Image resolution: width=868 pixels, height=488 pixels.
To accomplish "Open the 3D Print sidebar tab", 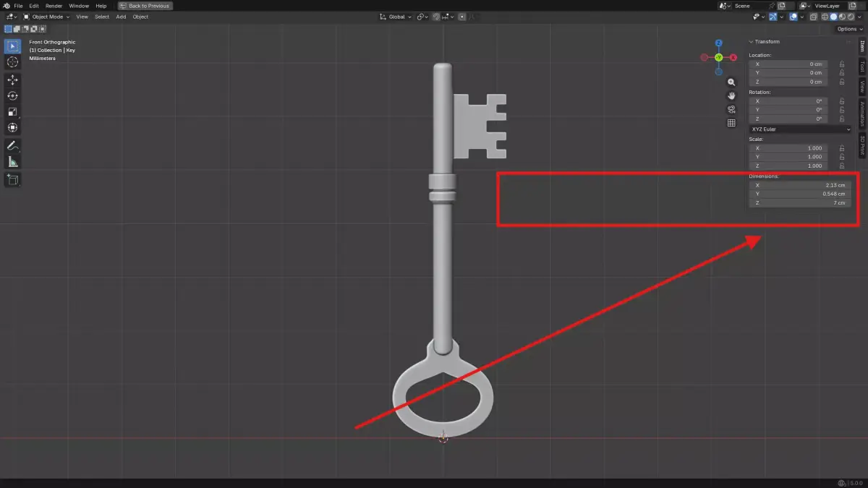I will pyautogui.click(x=862, y=145).
